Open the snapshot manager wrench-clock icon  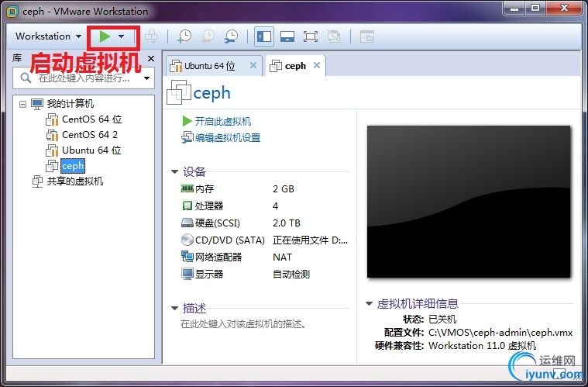[231, 36]
